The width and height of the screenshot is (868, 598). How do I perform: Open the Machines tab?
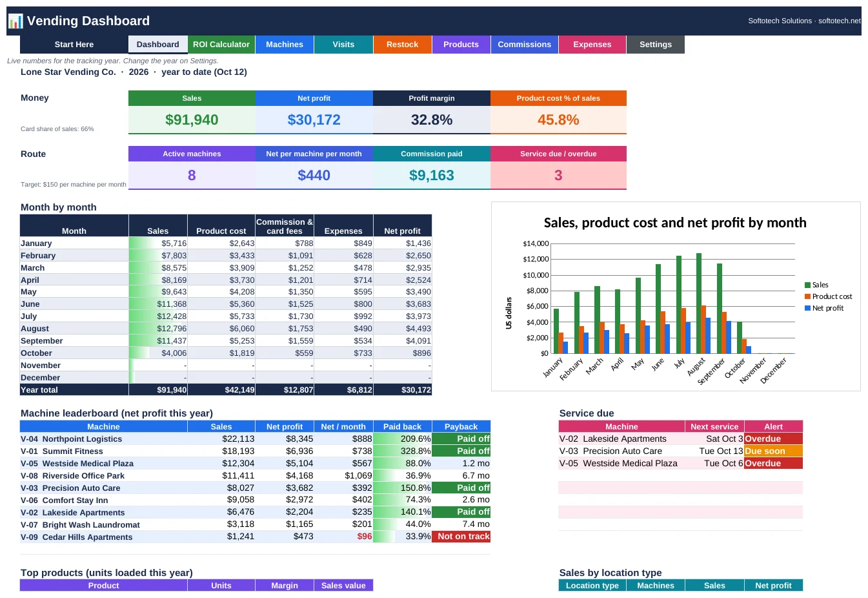pyautogui.click(x=285, y=45)
